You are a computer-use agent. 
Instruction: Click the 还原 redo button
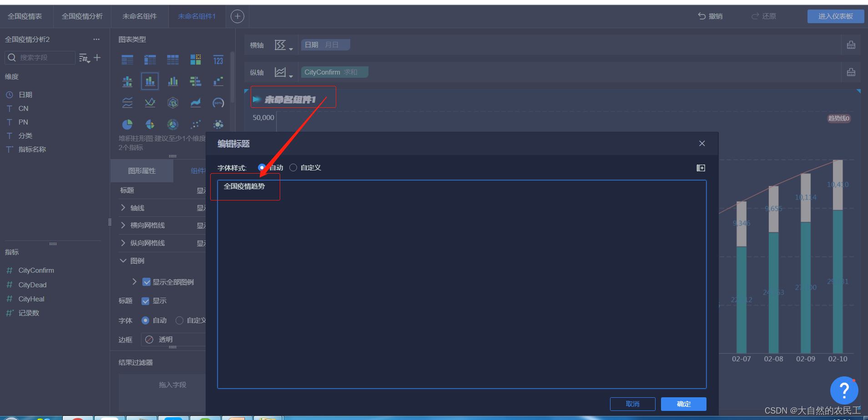(764, 16)
